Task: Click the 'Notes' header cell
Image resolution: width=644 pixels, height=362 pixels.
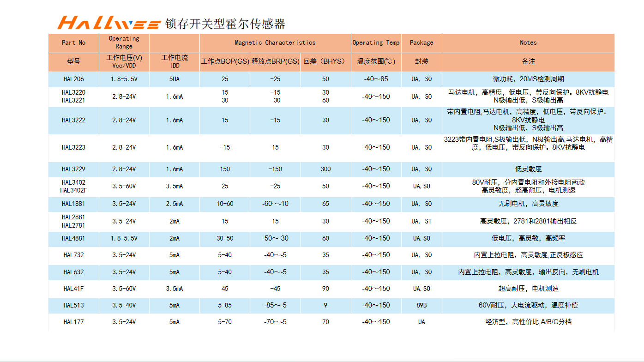Action: [528, 42]
